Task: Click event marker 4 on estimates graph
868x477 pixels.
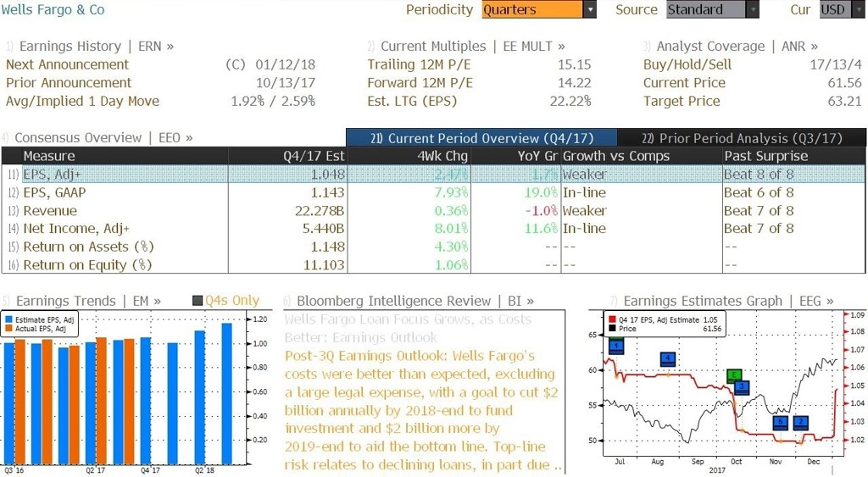Action: click(x=668, y=358)
